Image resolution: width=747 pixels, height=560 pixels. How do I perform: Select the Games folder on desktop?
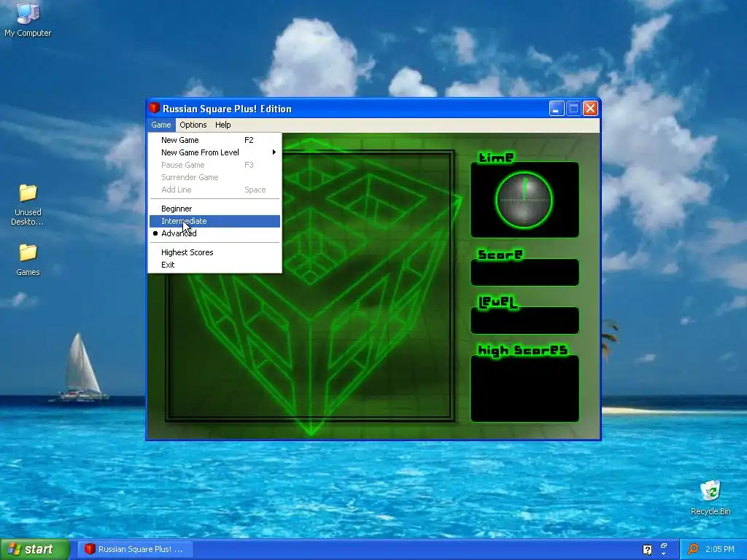click(x=28, y=260)
